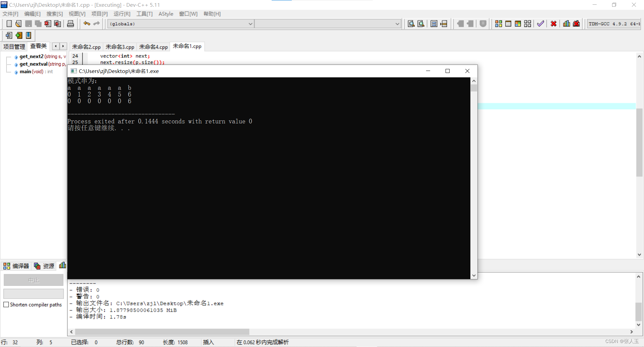Click the Run icon to execute program
Screen dimensions: 644x347
tap(508, 24)
